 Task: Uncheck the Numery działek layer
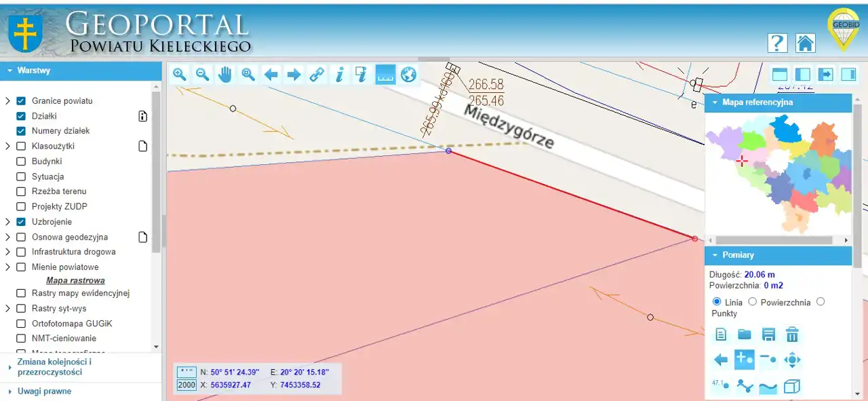[x=21, y=131]
